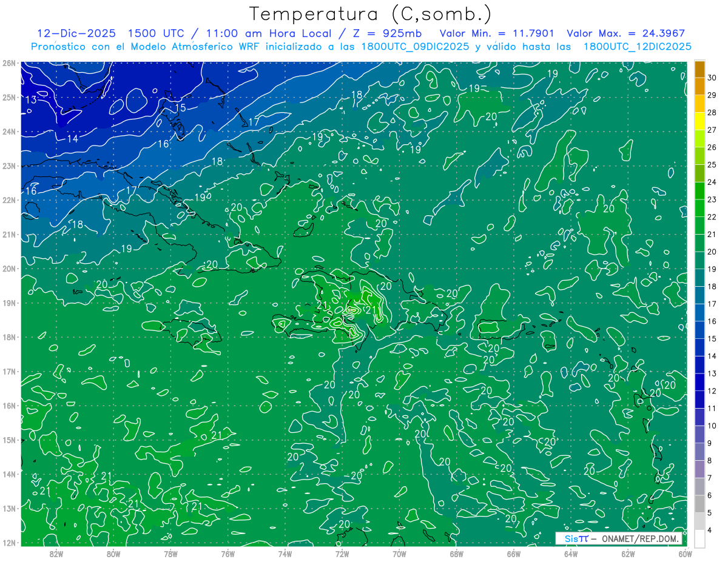
Task: Click the color bar label '27'
Action: tap(712, 130)
